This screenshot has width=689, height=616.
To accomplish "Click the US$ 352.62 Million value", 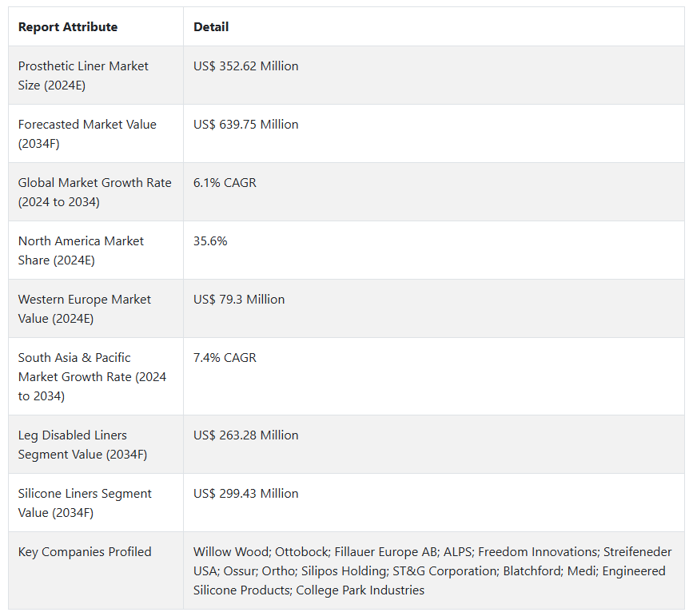I will point(246,66).
